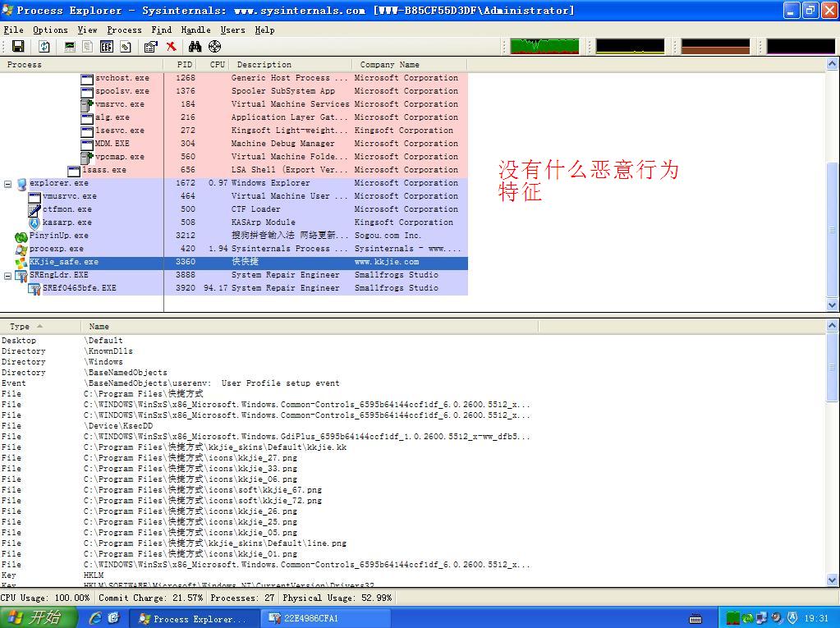Screen dimensions: 840x628
Task: Click the vmsrvc.exe process icon
Action: click(x=87, y=105)
